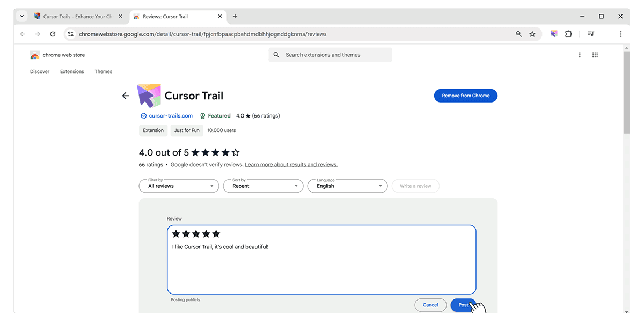This screenshot has width=644, height=322.
Task: Cancel the review
Action: click(430, 305)
